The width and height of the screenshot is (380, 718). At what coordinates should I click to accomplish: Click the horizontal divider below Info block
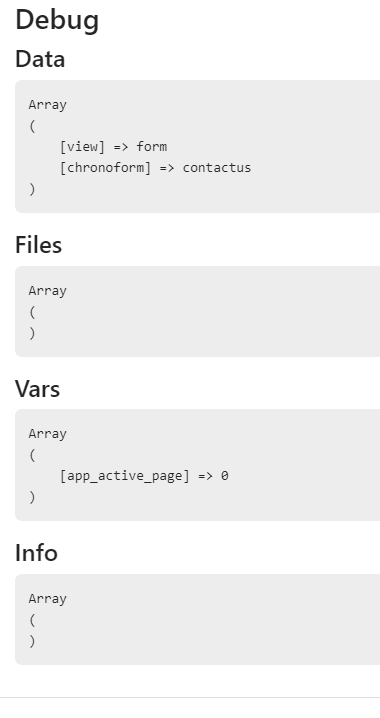click(190, 698)
